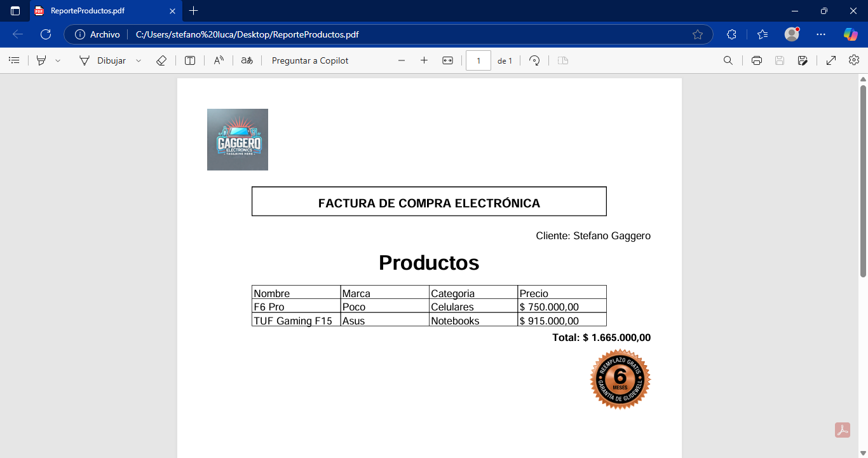View site information for Archivo
Viewport: 868px width, 458px height.
[97, 34]
